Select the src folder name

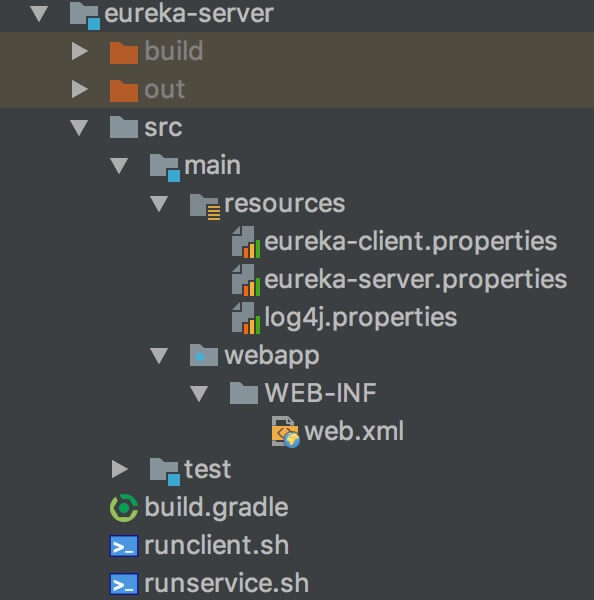pyautogui.click(x=163, y=127)
